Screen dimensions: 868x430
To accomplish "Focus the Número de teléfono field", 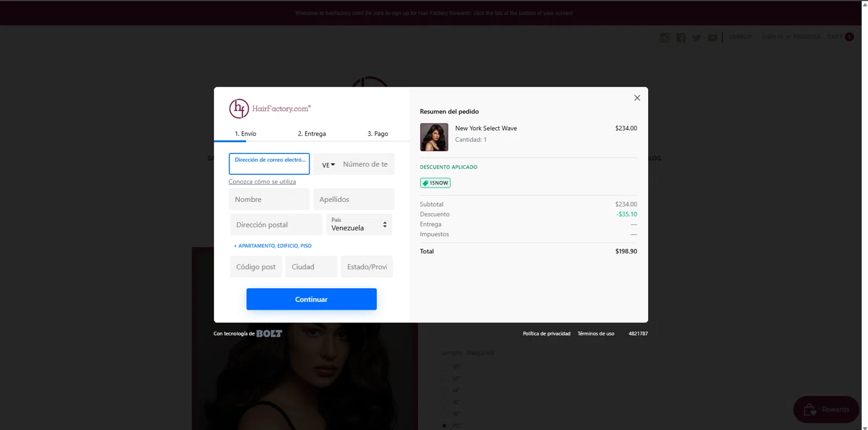I will (x=366, y=164).
